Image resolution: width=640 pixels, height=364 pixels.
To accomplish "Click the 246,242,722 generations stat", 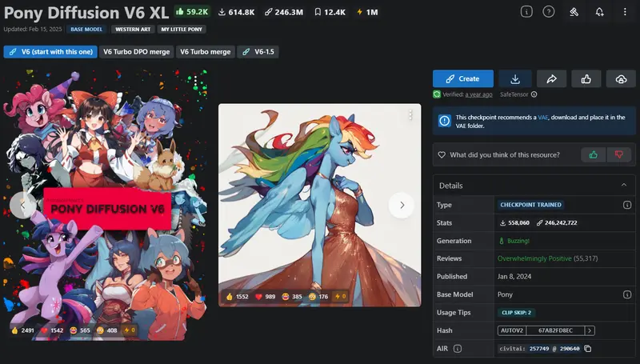I will click(x=557, y=223).
